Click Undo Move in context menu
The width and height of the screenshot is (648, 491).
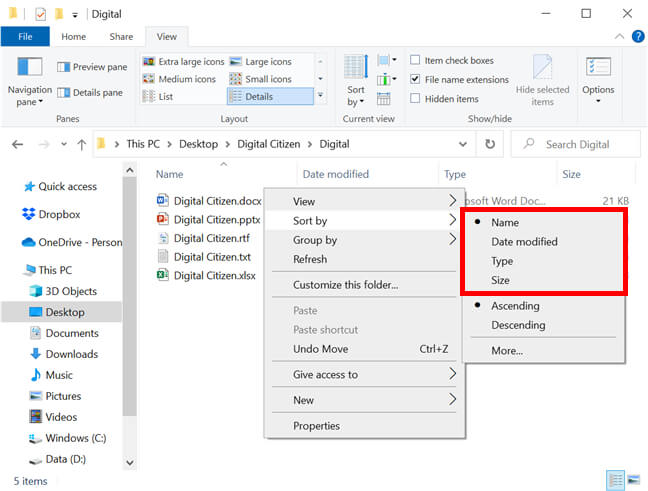tap(364, 349)
